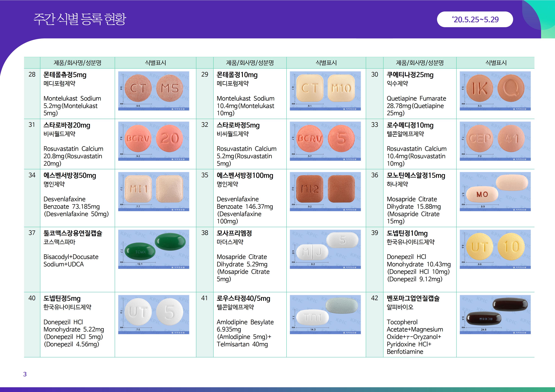Click the 몬테롤츄정5mg product name
The width and height of the screenshot is (555, 392).
65,75
